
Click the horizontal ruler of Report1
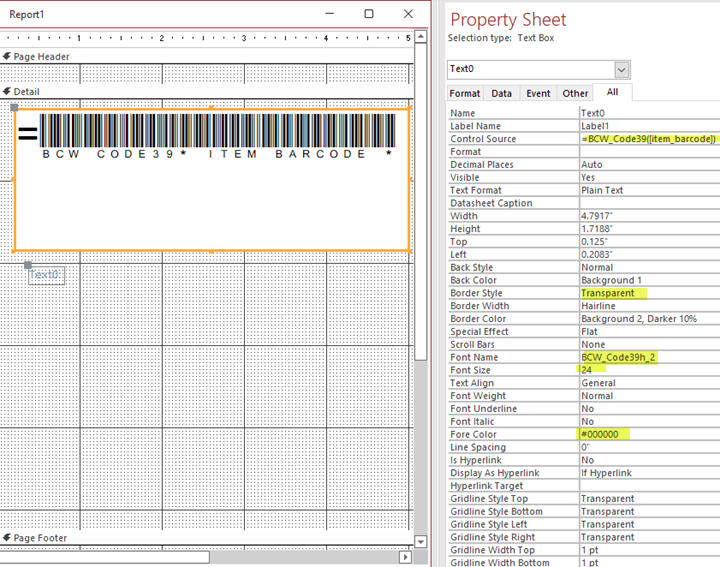pos(207,38)
